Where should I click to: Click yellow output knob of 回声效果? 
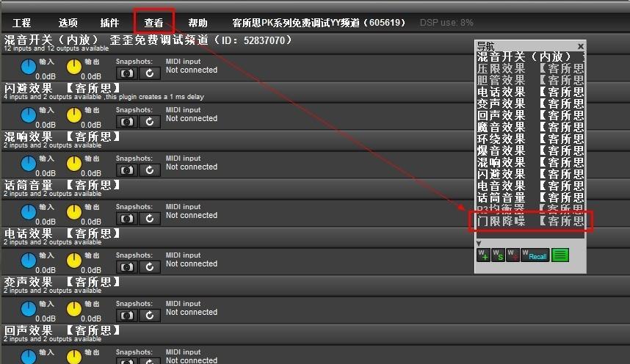click(74, 357)
